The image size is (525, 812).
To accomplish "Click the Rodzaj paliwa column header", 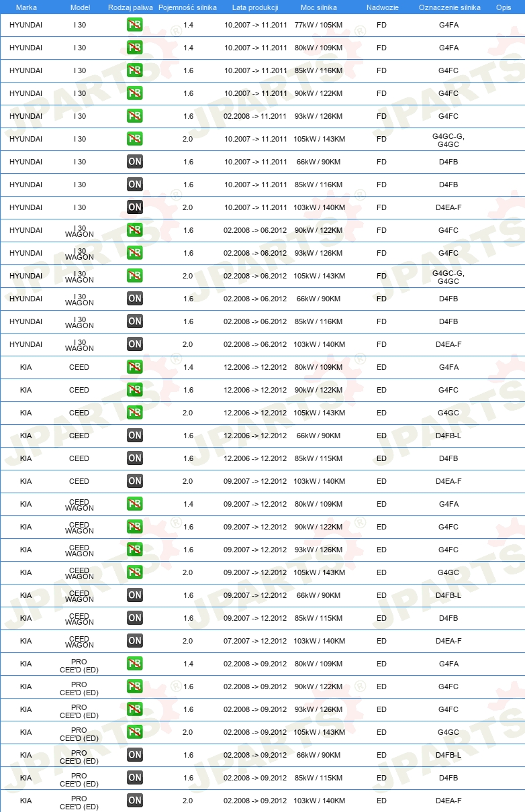I will tap(130, 7).
